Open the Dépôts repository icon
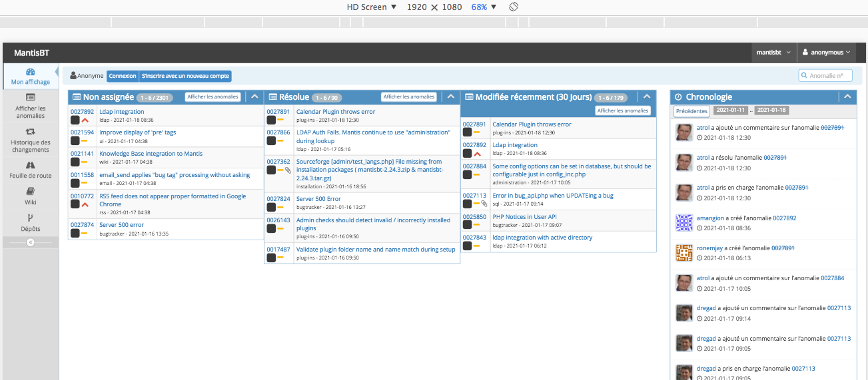Image resolution: width=868 pixels, height=380 pixels. point(30,218)
